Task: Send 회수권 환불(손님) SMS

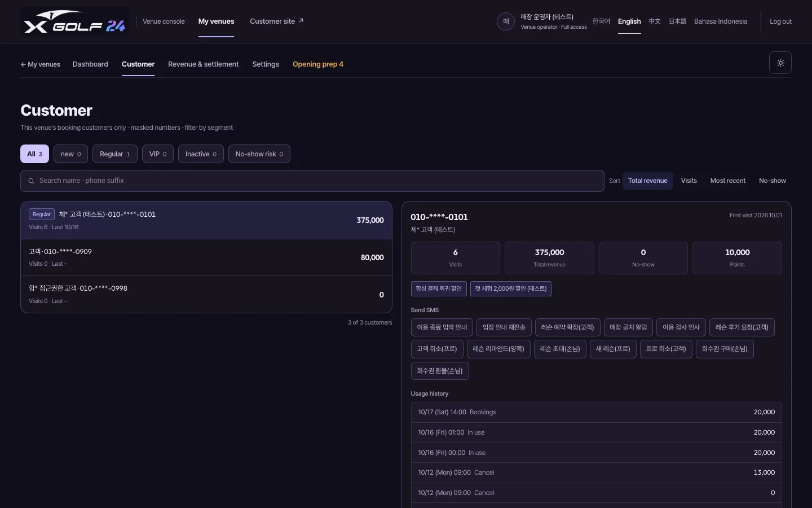Action: (440, 371)
